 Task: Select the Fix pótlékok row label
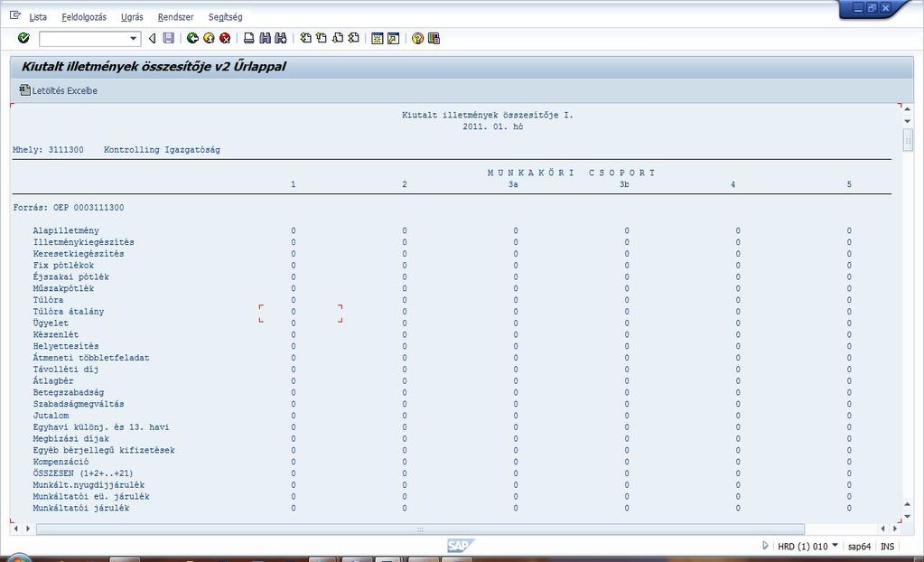pos(63,266)
